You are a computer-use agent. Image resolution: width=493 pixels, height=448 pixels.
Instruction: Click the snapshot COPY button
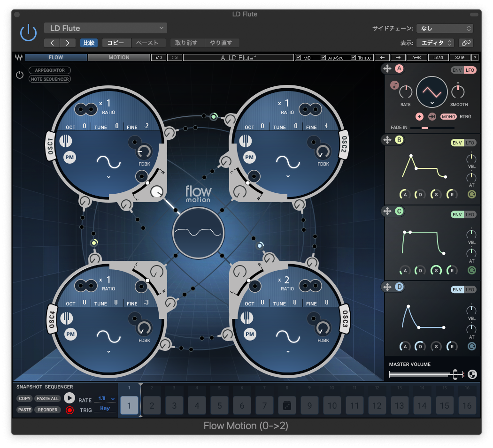(24, 398)
